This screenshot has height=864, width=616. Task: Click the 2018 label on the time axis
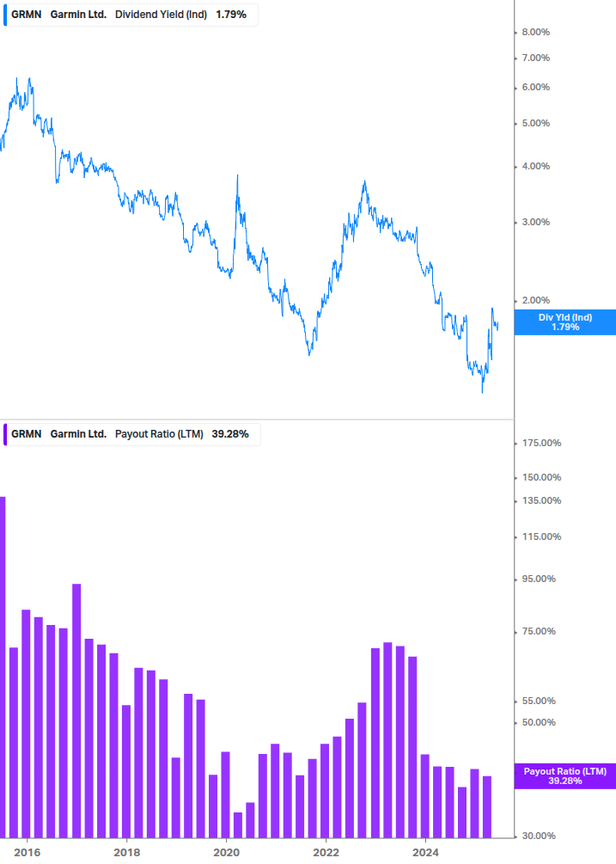coord(126,853)
